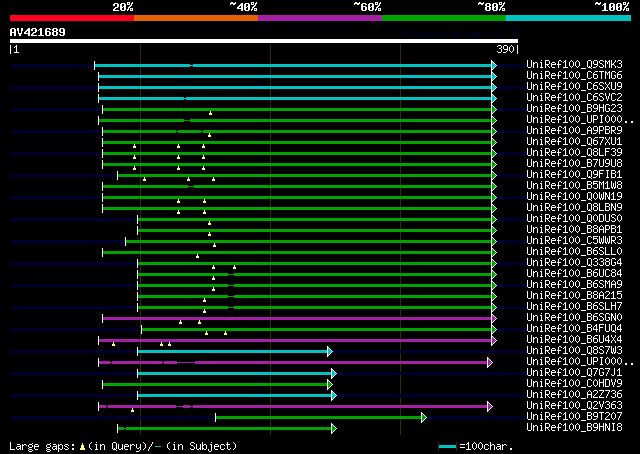This screenshot has height=454, width=640.
Task: Select label UniRef100_B6UC84
Action: 574,274
